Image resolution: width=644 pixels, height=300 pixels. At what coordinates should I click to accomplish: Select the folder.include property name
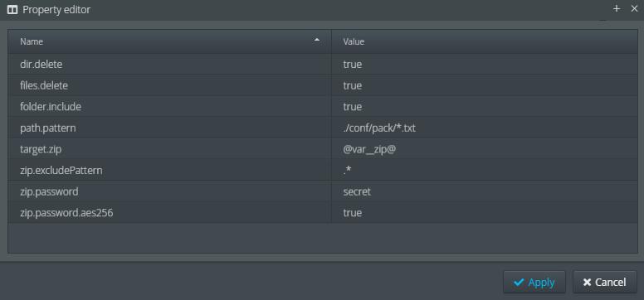click(x=51, y=107)
